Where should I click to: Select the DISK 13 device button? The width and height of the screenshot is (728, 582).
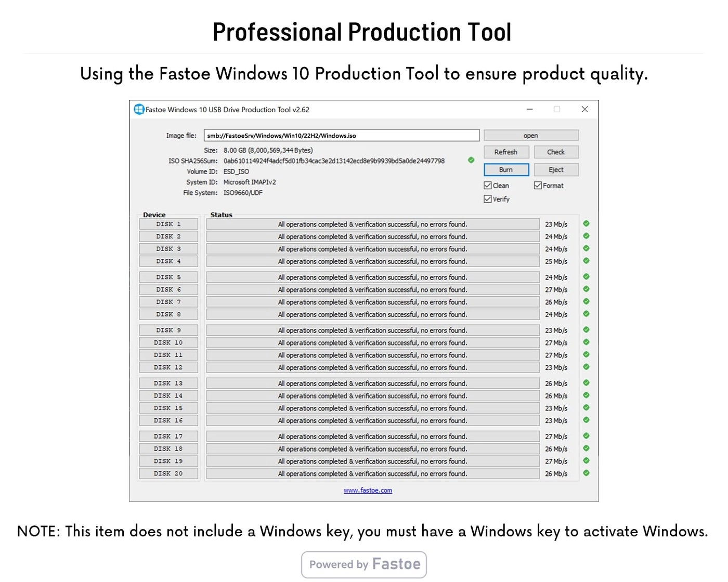pyautogui.click(x=168, y=383)
